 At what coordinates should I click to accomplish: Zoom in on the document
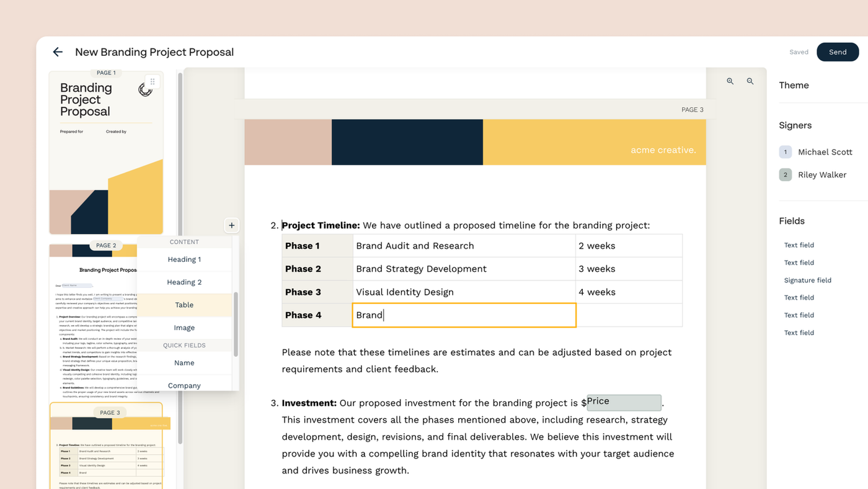point(730,81)
